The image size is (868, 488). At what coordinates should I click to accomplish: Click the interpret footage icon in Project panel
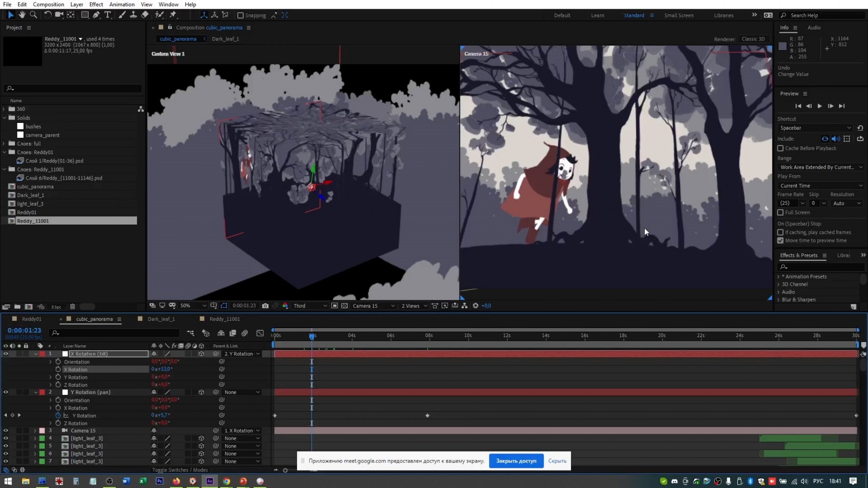(6, 307)
